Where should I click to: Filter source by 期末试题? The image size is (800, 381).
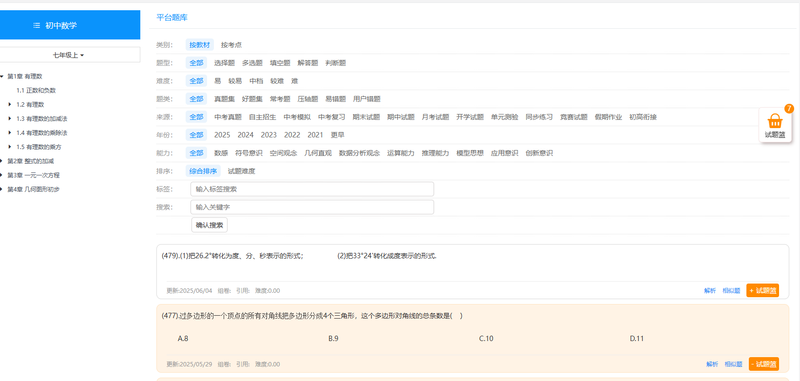366,117
